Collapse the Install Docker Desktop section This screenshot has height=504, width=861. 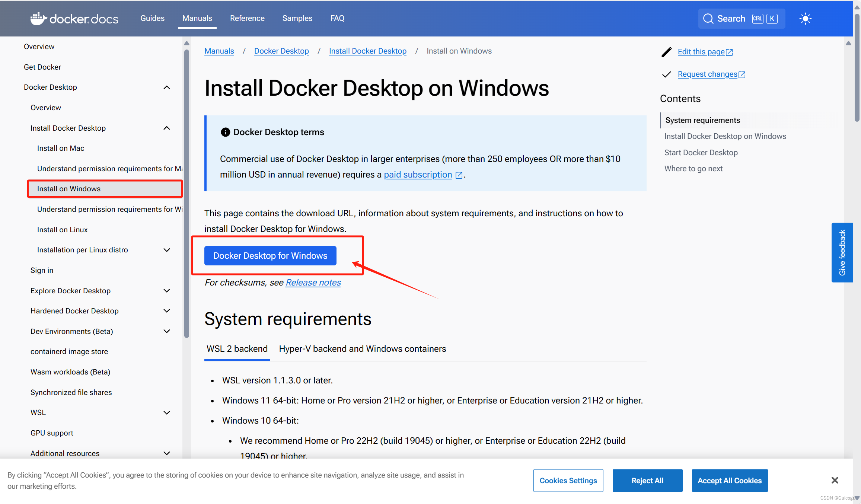(x=167, y=128)
